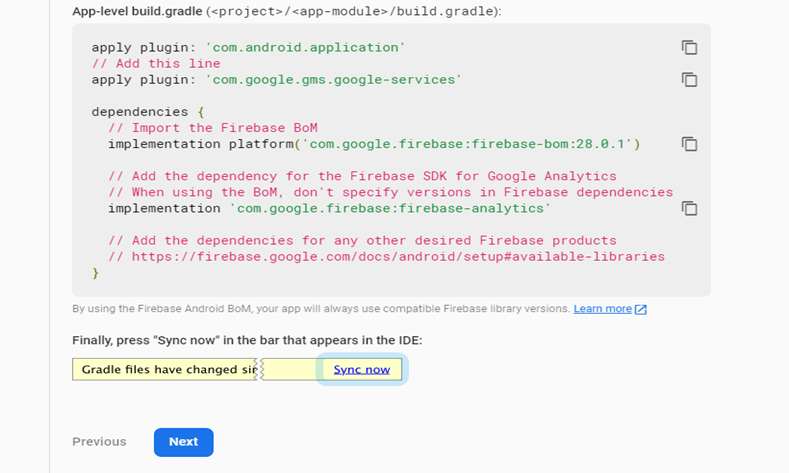The height and width of the screenshot is (473, 789).
Task: Click the 'dependencies {' line in the code
Action: coord(148,112)
